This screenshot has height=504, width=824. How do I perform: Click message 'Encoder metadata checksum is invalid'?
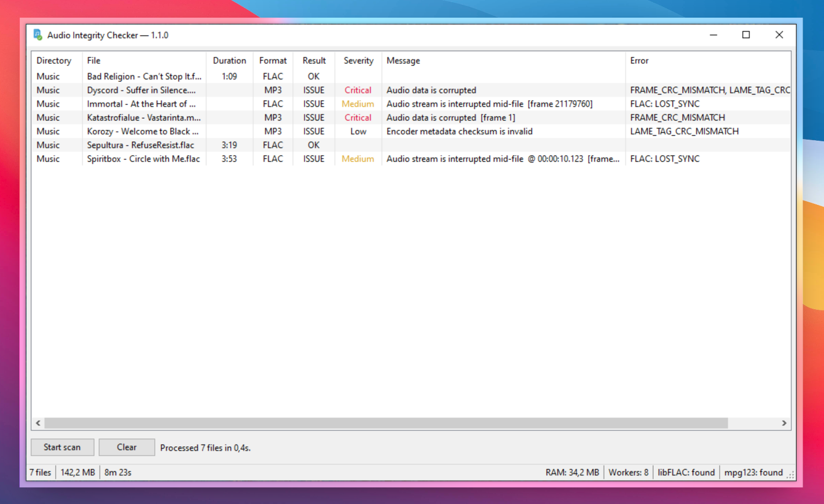point(459,132)
